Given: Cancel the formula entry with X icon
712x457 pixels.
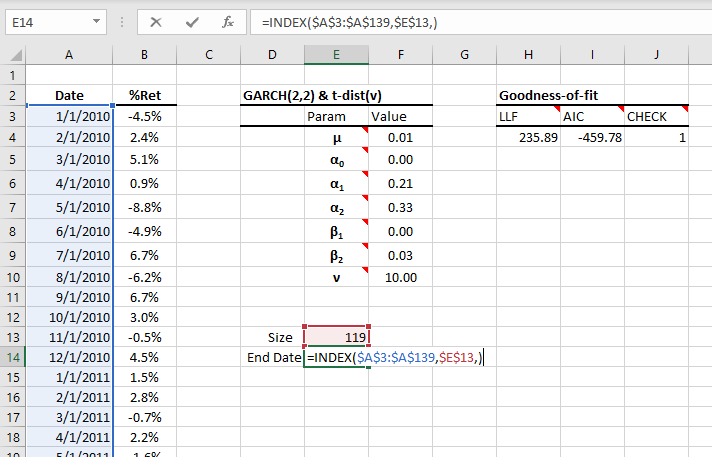Looking at the screenshot, I should (156, 21).
